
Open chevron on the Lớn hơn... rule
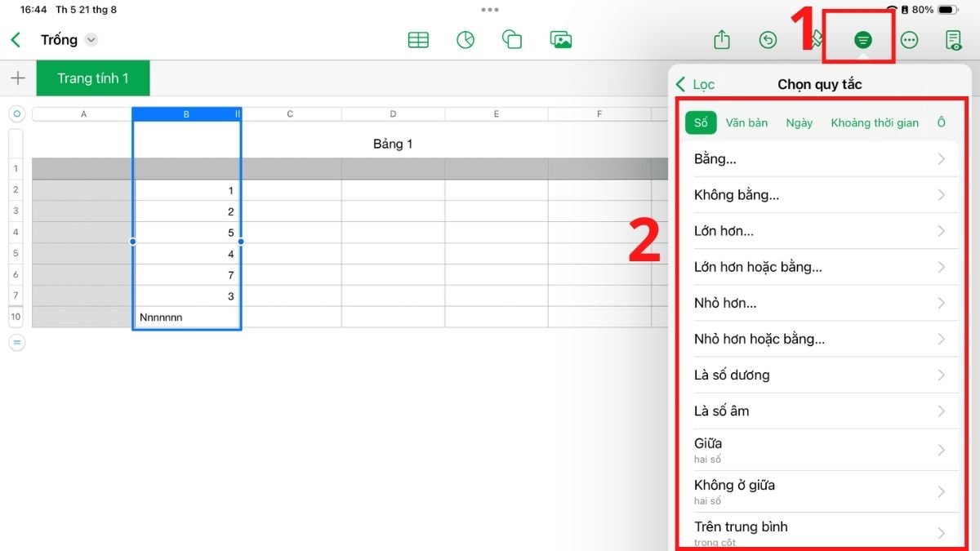click(x=941, y=231)
